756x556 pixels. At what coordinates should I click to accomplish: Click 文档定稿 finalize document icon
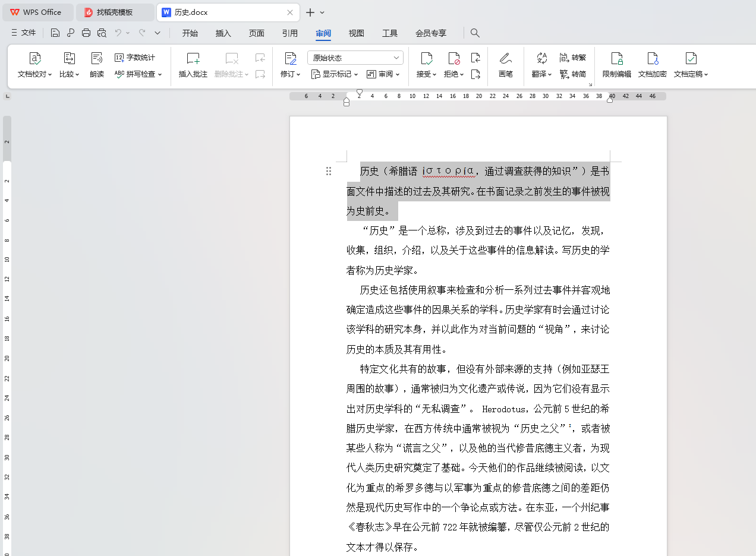(691, 58)
